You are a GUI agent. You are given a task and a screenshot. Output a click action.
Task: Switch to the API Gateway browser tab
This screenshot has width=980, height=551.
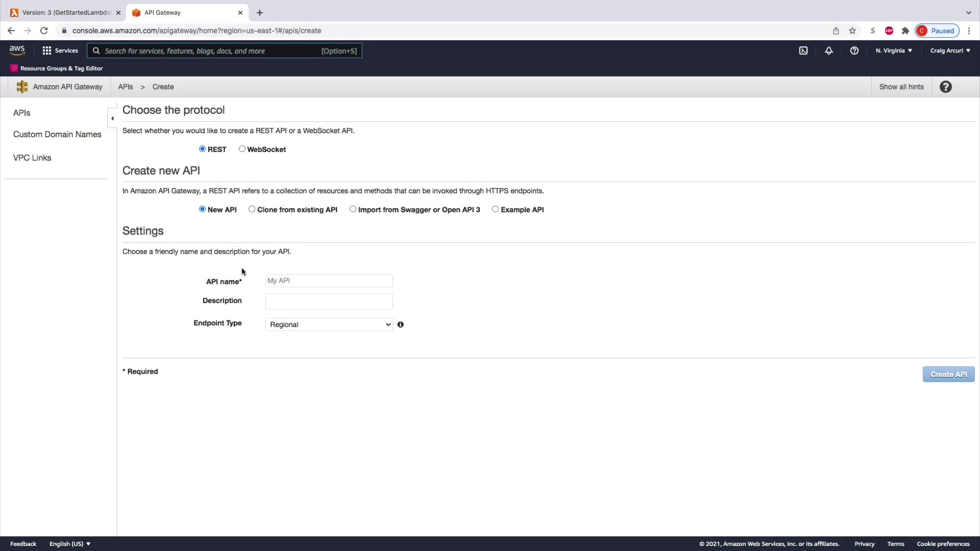187,12
